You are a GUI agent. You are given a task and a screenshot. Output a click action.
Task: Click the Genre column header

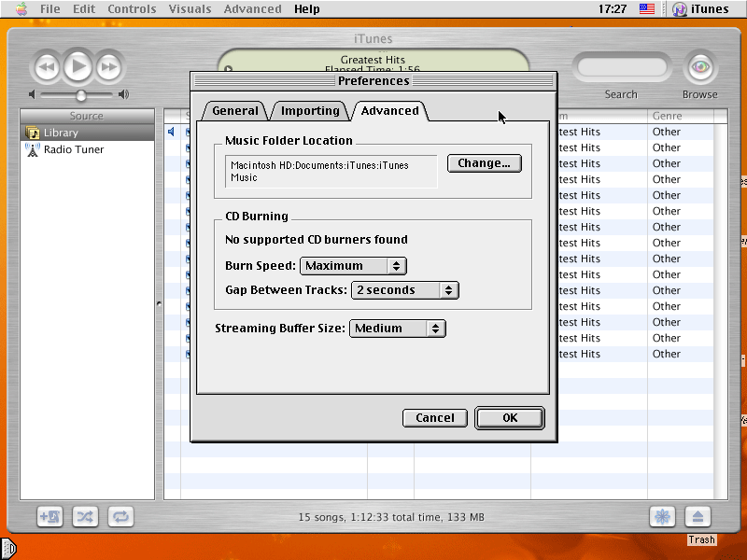681,116
